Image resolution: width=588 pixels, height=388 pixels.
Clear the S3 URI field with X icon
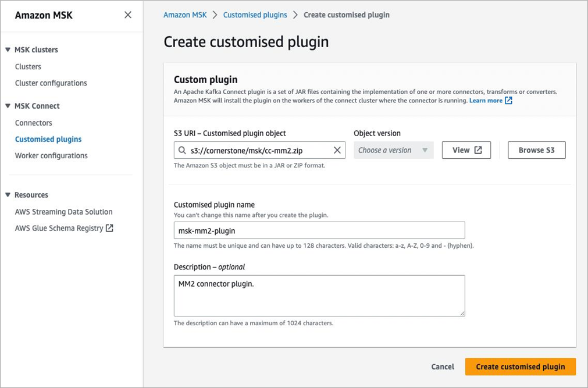pos(337,150)
